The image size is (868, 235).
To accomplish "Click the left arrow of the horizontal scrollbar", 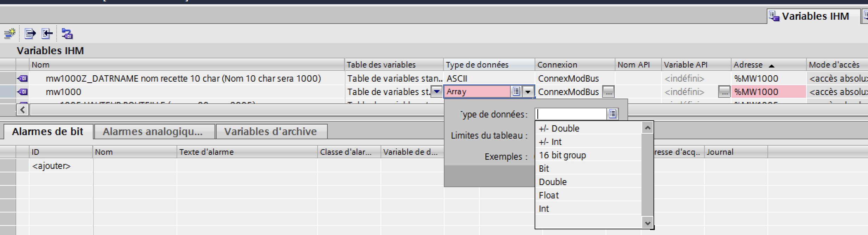I will click(23, 110).
